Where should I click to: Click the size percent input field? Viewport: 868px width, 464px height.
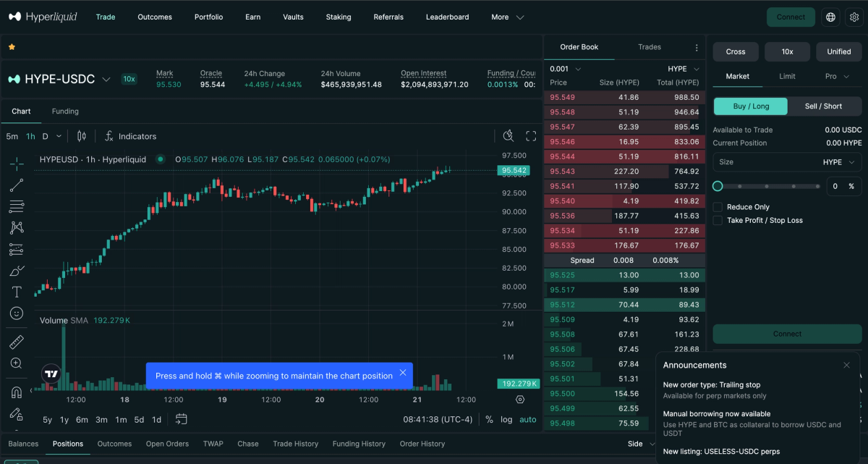[x=845, y=186]
